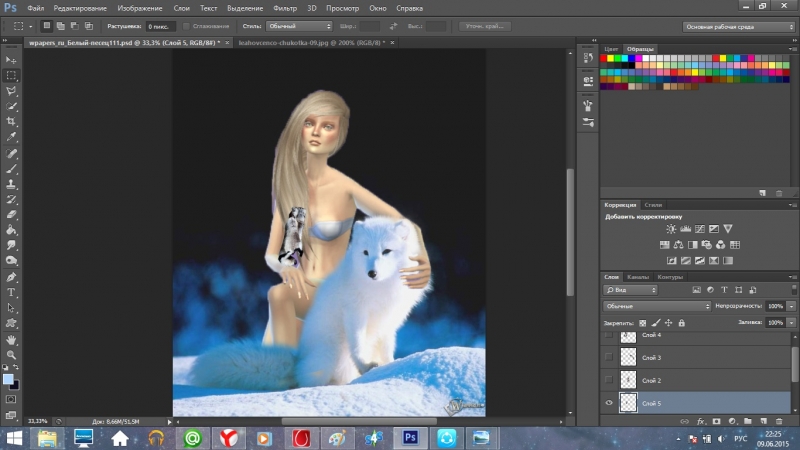Create a new layer in Layers panel
The height and width of the screenshot is (450, 800).
(763, 421)
